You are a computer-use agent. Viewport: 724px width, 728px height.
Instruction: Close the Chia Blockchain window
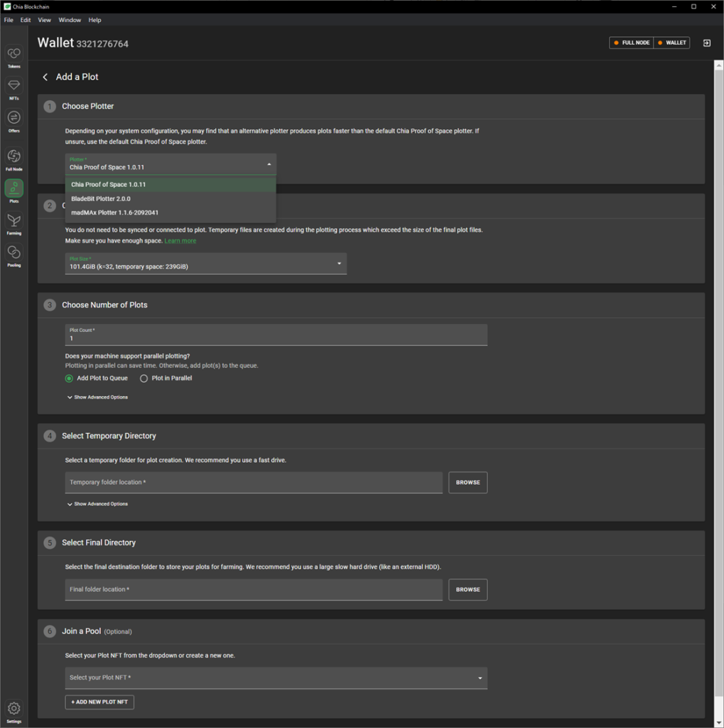pos(714,6)
